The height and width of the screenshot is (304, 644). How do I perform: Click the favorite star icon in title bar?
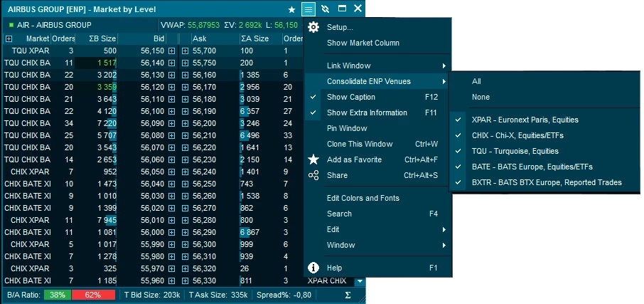(291, 9)
